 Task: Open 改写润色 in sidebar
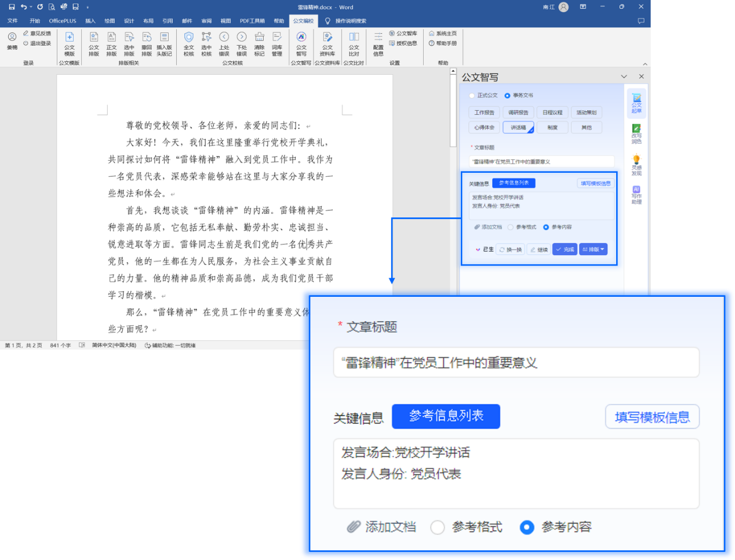click(636, 134)
